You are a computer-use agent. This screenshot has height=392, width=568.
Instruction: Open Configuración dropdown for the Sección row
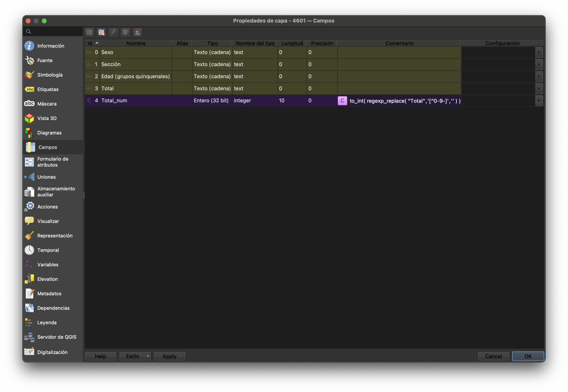point(538,64)
